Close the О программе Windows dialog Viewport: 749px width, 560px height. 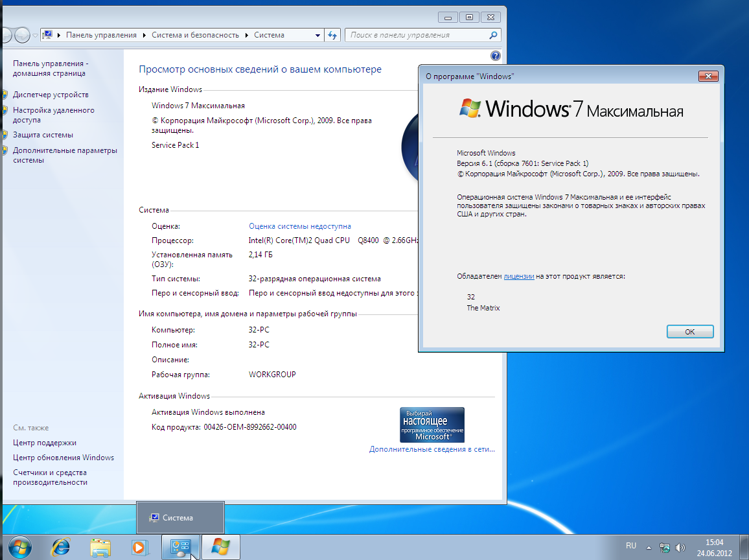[x=708, y=76]
